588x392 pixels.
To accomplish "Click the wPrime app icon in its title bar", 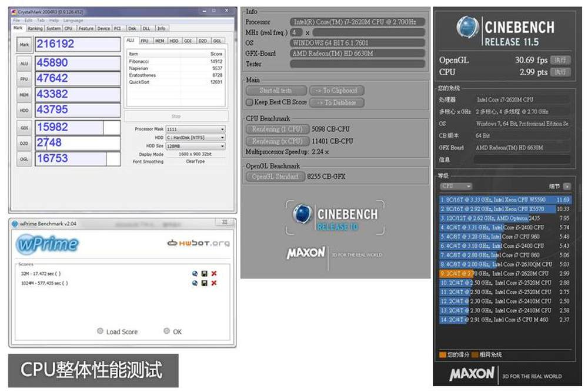I will click(15, 224).
